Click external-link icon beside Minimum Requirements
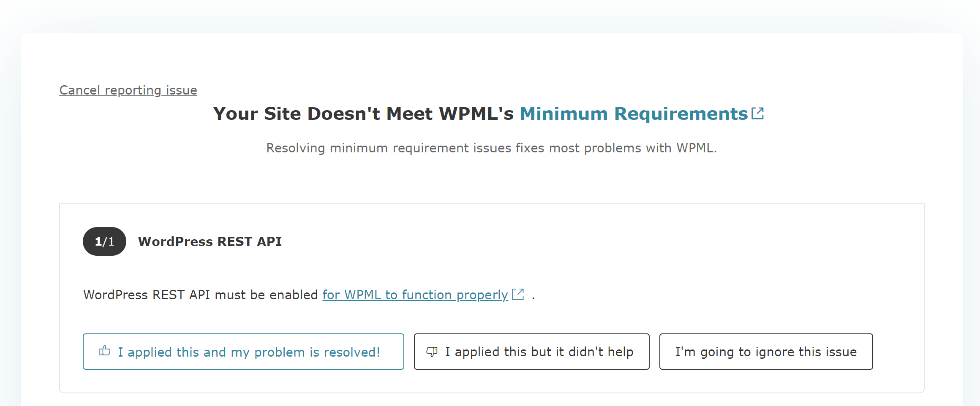 [x=757, y=114]
